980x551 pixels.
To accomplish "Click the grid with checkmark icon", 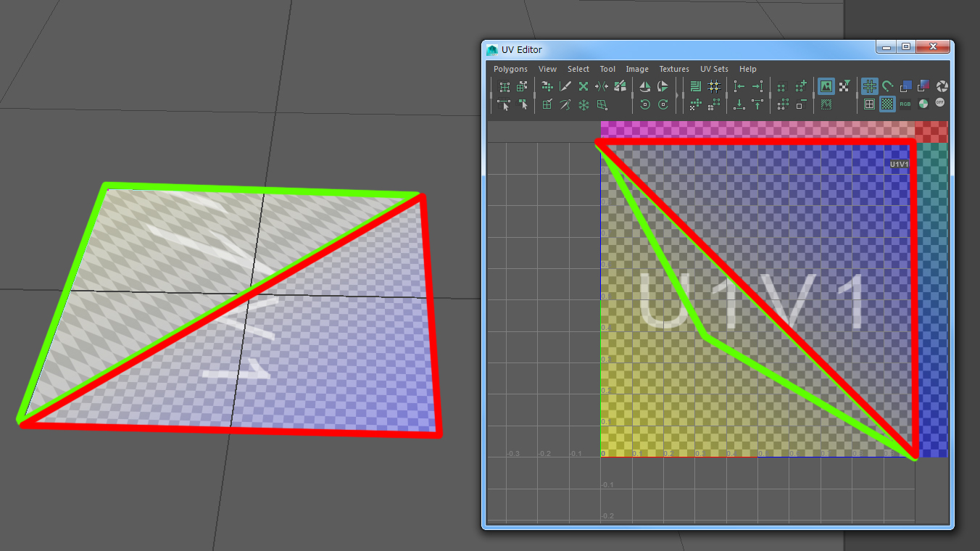I will (x=547, y=104).
